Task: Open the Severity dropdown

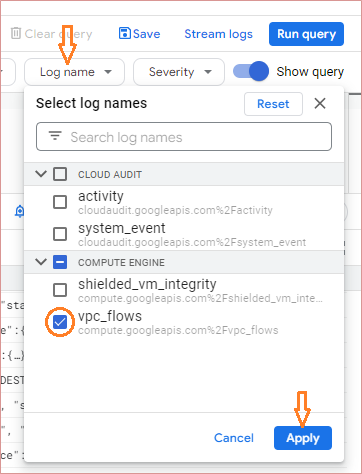Action: click(x=179, y=72)
